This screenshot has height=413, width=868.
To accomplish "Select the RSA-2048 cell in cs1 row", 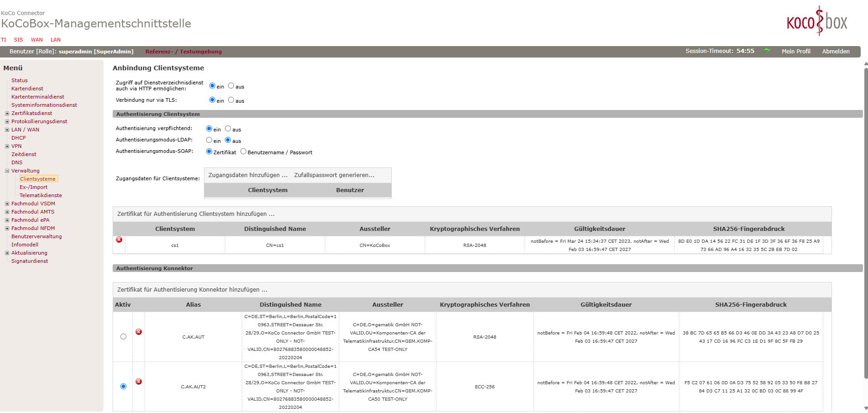I will coord(475,246).
